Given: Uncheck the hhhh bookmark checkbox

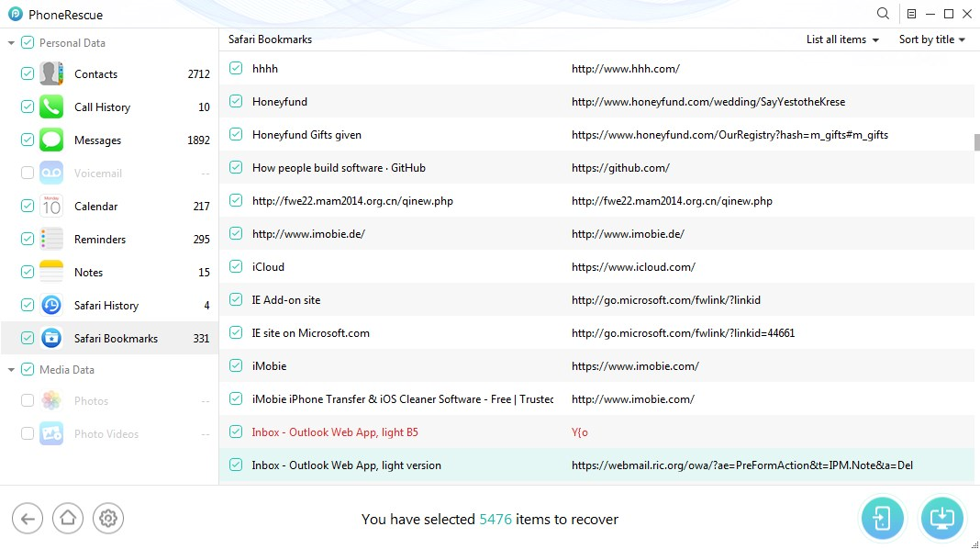Looking at the screenshot, I should [x=236, y=68].
